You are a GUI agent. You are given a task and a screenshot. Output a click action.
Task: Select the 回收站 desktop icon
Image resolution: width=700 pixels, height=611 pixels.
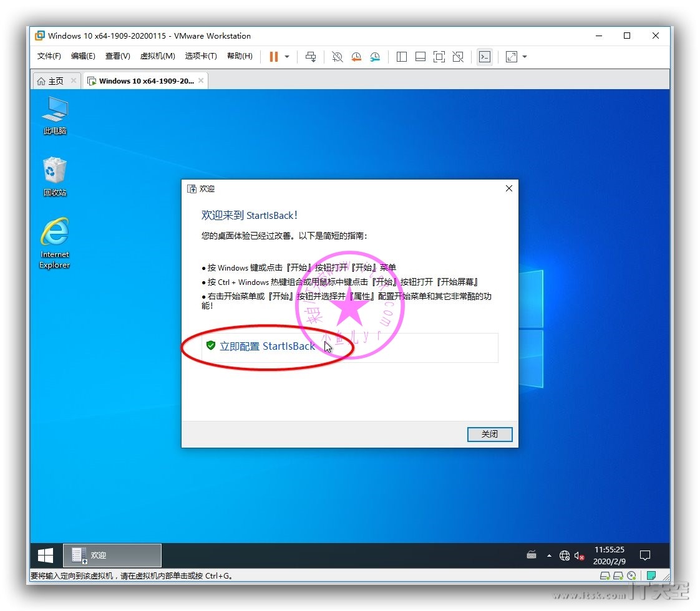[x=55, y=177]
